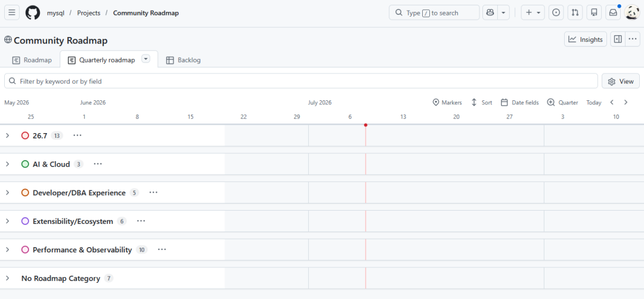644x299 pixels.
Task: Open the Markers menu
Action: click(x=447, y=103)
